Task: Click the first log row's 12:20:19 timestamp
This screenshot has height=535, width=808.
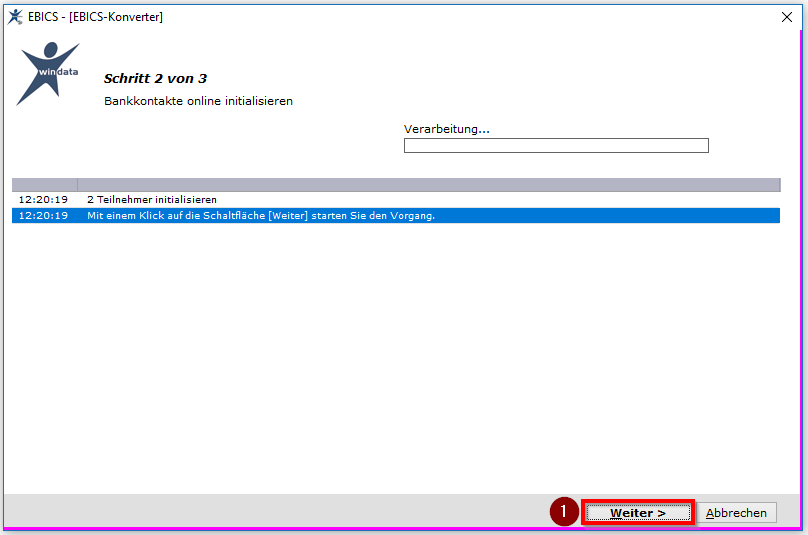Action: (x=43, y=199)
